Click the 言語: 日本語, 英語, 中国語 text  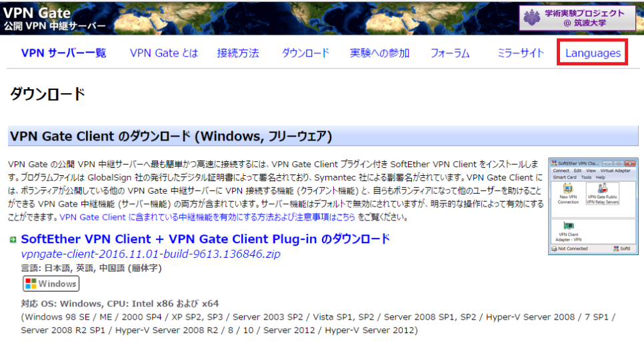coord(91,268)
